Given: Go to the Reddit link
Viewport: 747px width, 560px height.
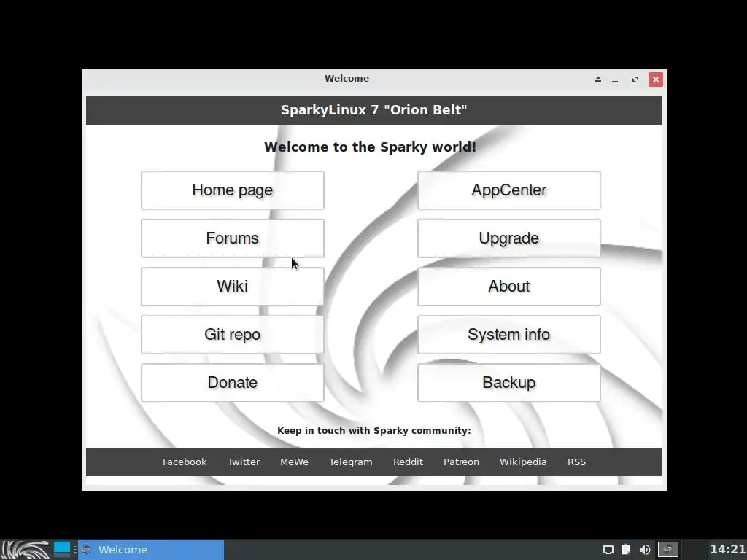Looking at the screenshot, I should tap(408, 462).
